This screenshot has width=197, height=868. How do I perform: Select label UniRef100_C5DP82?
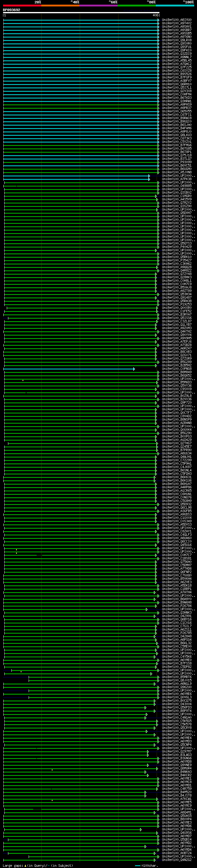click(177, 667)
